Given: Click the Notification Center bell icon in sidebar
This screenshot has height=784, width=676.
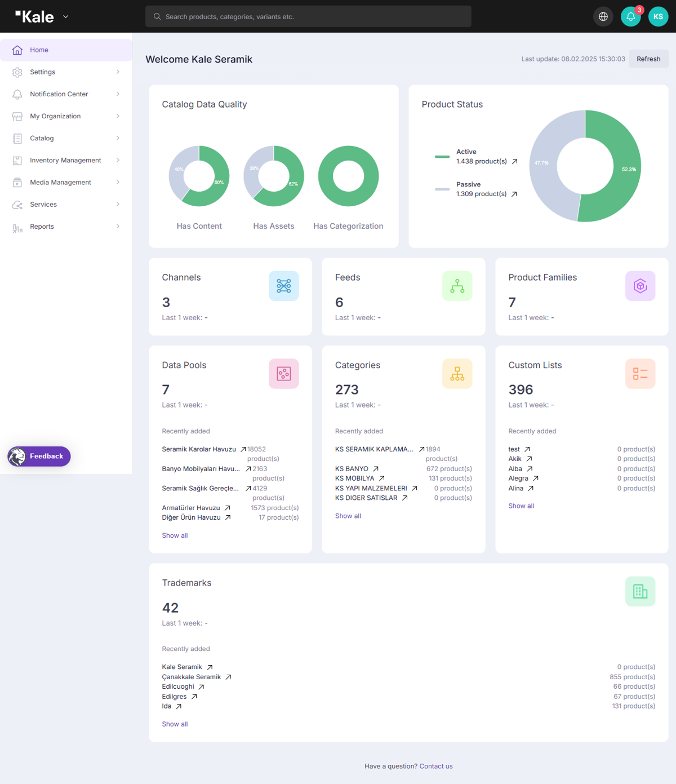Looking at the screenshot, I should click(17, 94).
